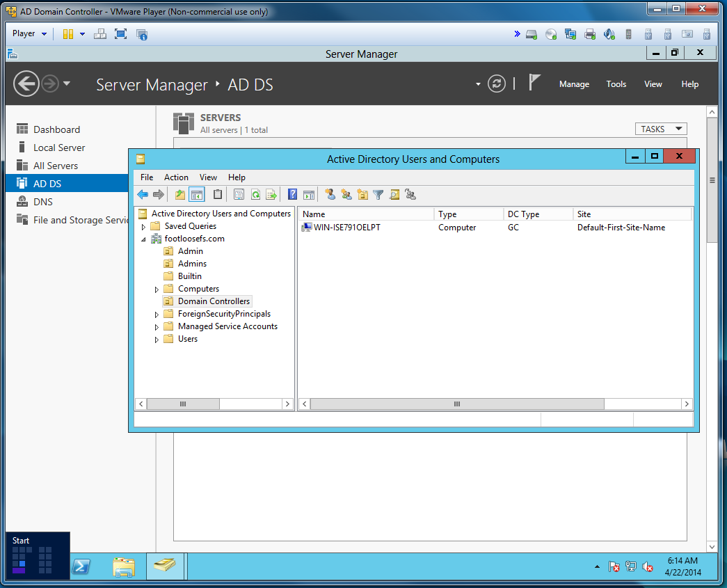This screenshot has height=588, width=727.
Task: Open Server Manager's View menu in header
Action: [x=653, y=84]
